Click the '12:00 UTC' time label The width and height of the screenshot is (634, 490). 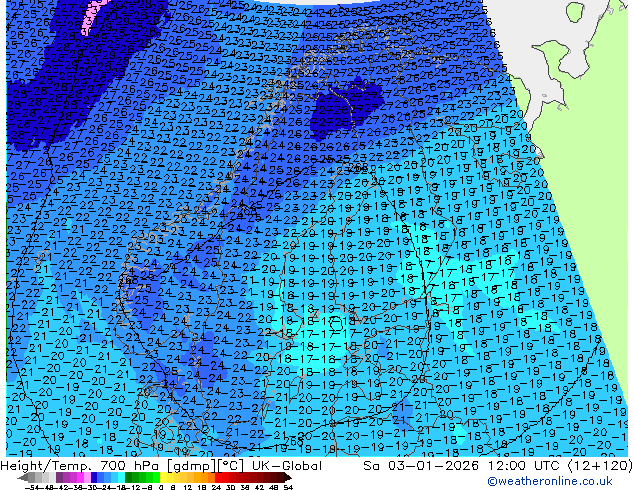tap(524, 466)
